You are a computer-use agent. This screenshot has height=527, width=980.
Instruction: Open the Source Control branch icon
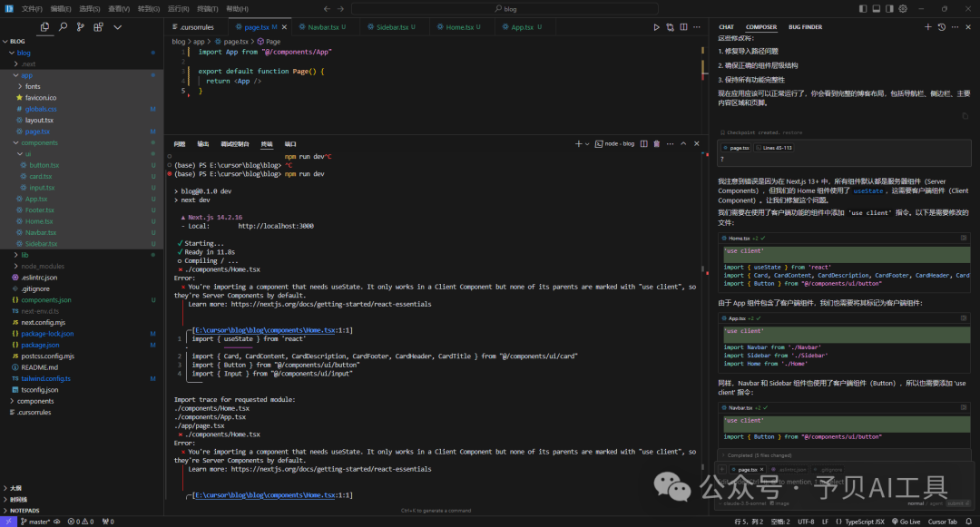pyautogui.click(x=80, y=27)
